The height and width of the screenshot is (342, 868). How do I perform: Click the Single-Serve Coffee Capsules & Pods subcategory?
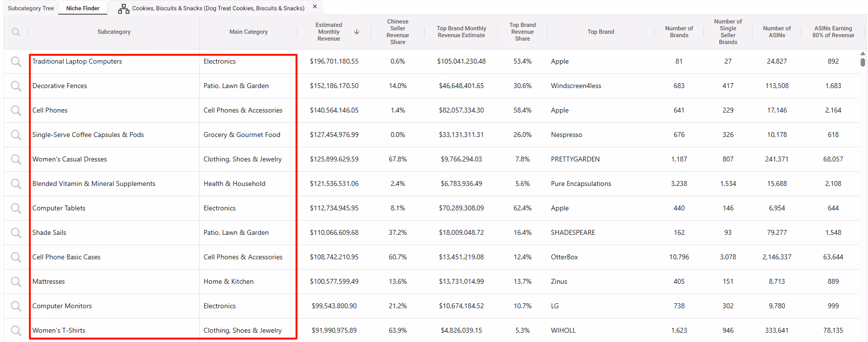click(x=88, y=135)
